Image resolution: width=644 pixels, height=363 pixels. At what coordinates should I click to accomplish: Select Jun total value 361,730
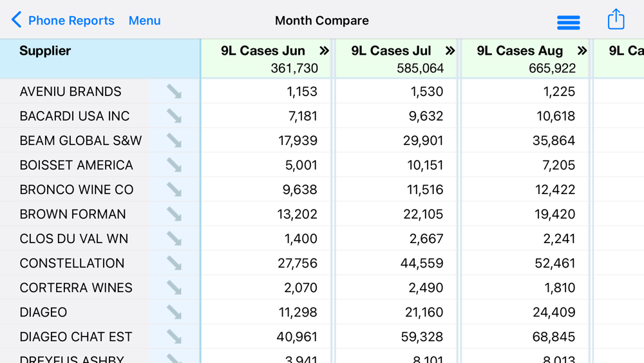tap(294, 68)
